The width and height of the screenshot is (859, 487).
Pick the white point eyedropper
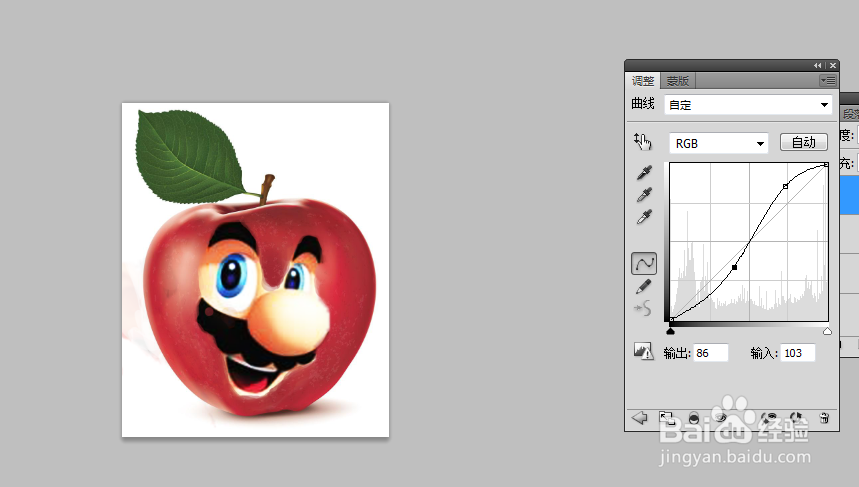click(x=644, y=217)
